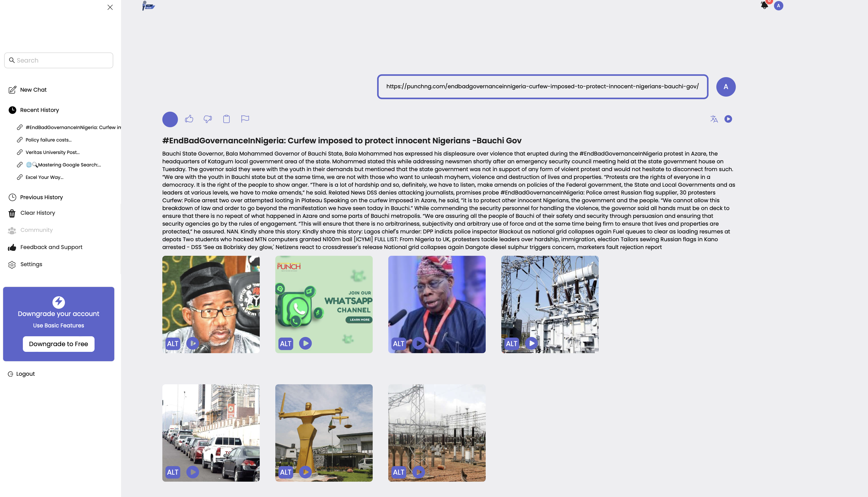This screenshot has width=868, height=497.
Task: Play article audio beside translate icon
Action: pyautogui.click(x=728, y=119)
